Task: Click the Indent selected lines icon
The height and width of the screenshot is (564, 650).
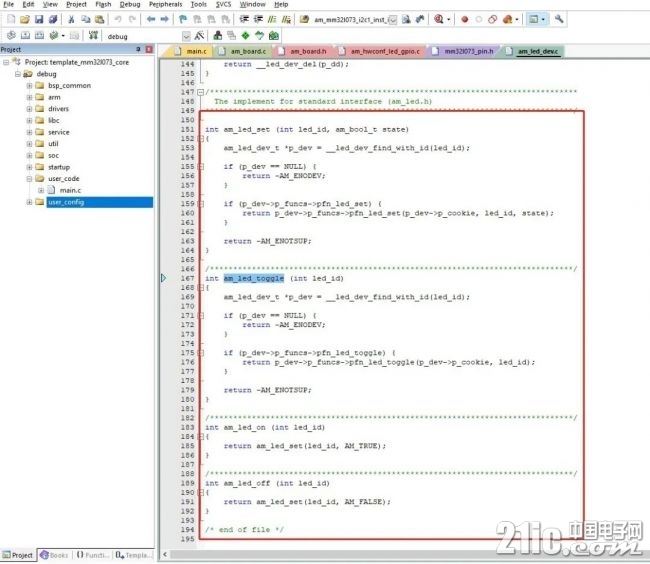Action: coord(244,19)
